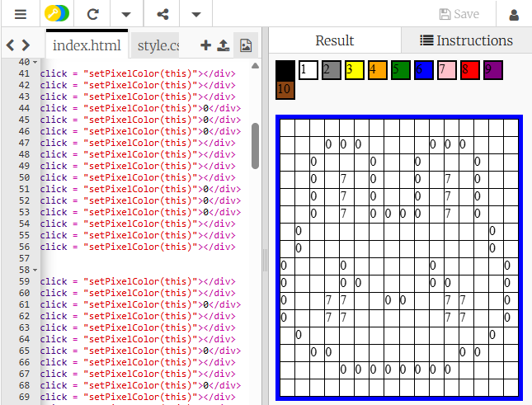Click the bottom-right pixel grid cell
532x405 pixels.
pos(511,388)
